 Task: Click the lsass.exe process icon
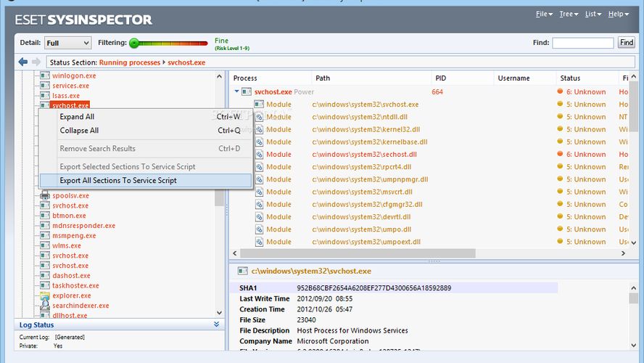point(45,95)
